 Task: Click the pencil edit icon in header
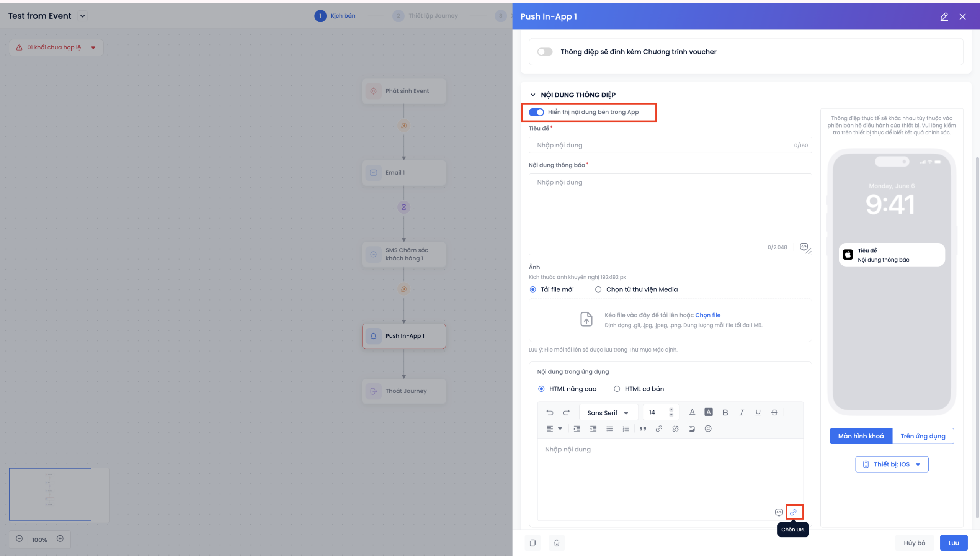(944, 16)
